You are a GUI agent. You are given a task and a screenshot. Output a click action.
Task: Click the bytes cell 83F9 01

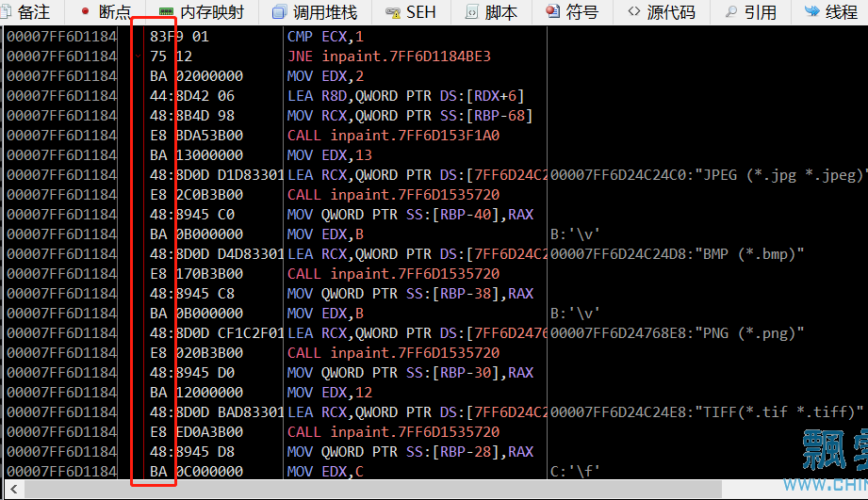click(x=179, y=37)
